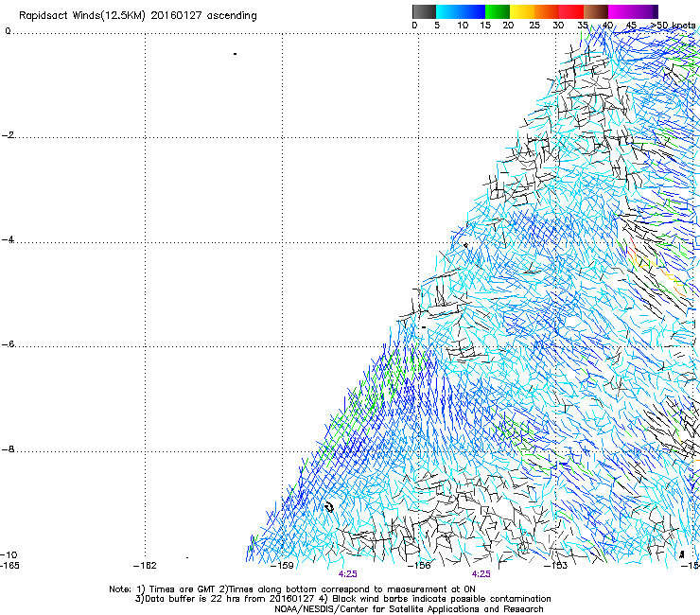Select the orange 25–30 knots legend segment

click(547, 11)
